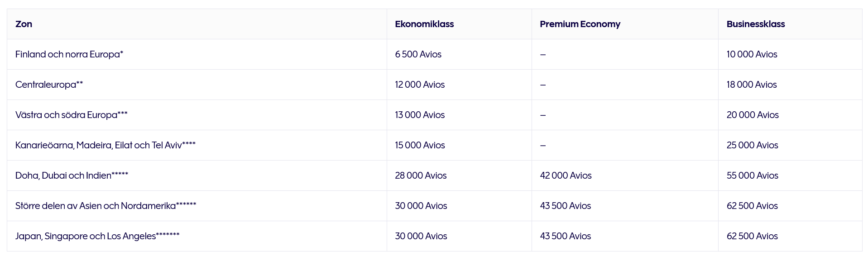The width and height of the screenshot is (868, 256).
Task: Select the Centraleuropa zone cell
Action: click(x=49, y=85)
